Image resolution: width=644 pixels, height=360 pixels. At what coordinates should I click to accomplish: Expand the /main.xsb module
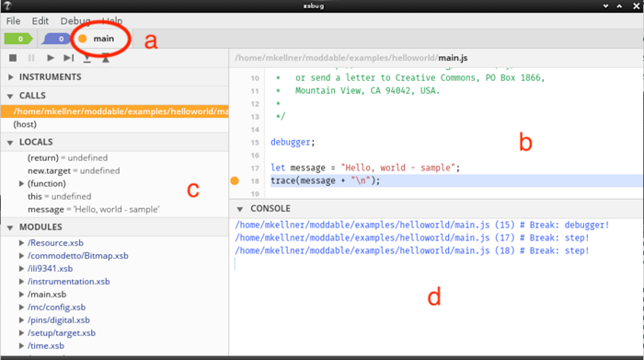pyautogui.click(x=21, y=295)
